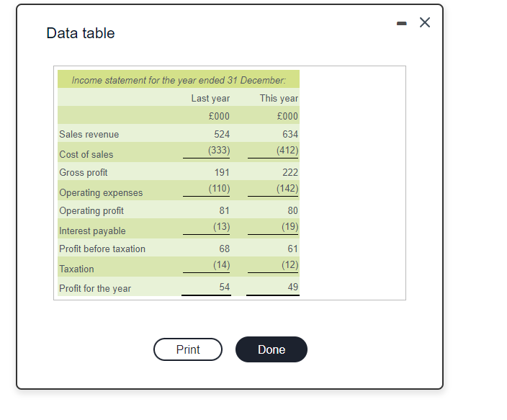
Task: Select last year operating profit value 81
Action: 225,210
